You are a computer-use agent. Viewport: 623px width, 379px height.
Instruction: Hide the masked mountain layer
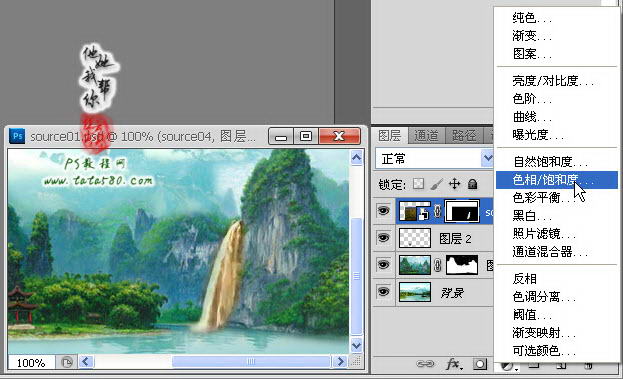point(383,264)
